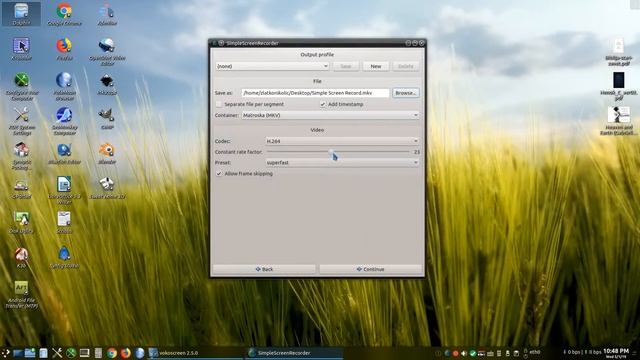Image resolution: width=640 pixels, height=360 pixels.
Task: Launch SeaMonkey Composer desktop icon
Action: coord(64,121)
